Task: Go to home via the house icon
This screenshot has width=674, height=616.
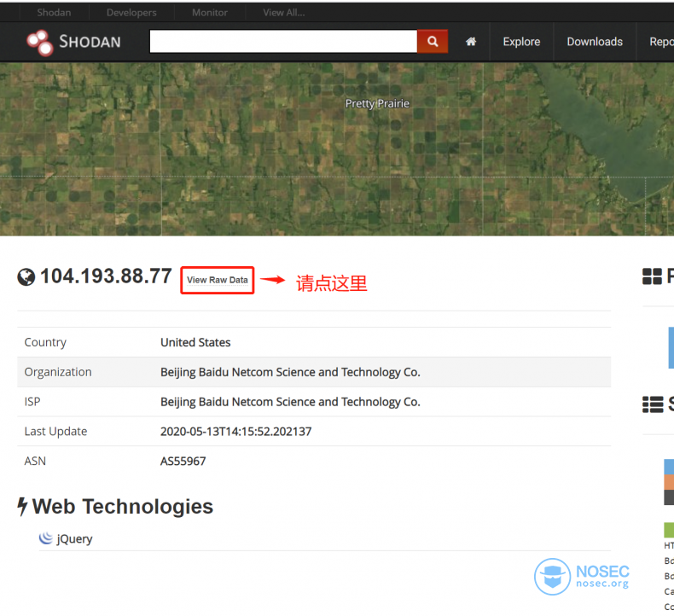Action: click(x=471, y=42)
